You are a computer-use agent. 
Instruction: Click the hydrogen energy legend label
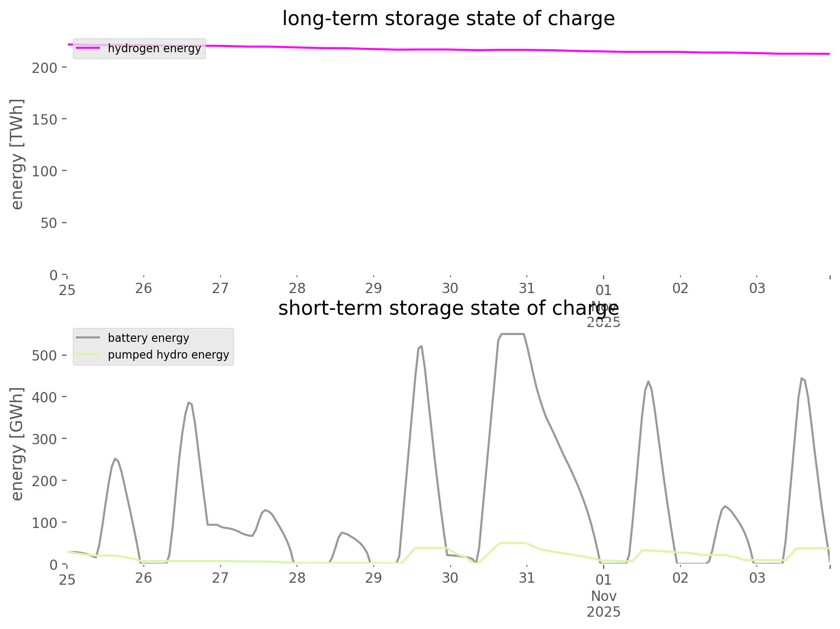coord(154,49)
